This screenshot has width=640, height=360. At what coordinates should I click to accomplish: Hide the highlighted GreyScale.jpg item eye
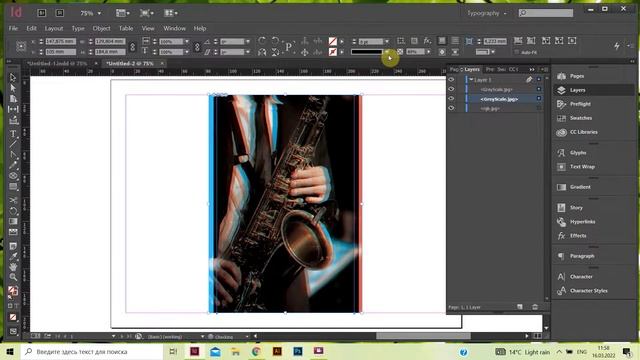click(x=451, y=98)
